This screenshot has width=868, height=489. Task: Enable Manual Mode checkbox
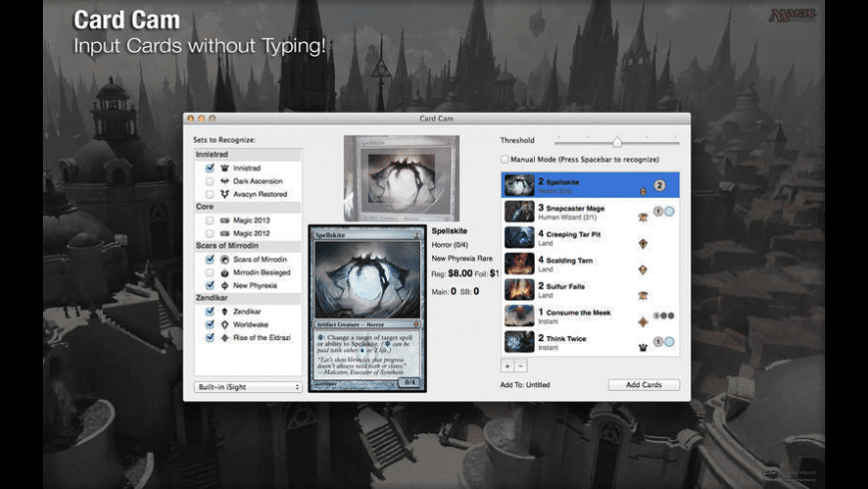[504, 160]
